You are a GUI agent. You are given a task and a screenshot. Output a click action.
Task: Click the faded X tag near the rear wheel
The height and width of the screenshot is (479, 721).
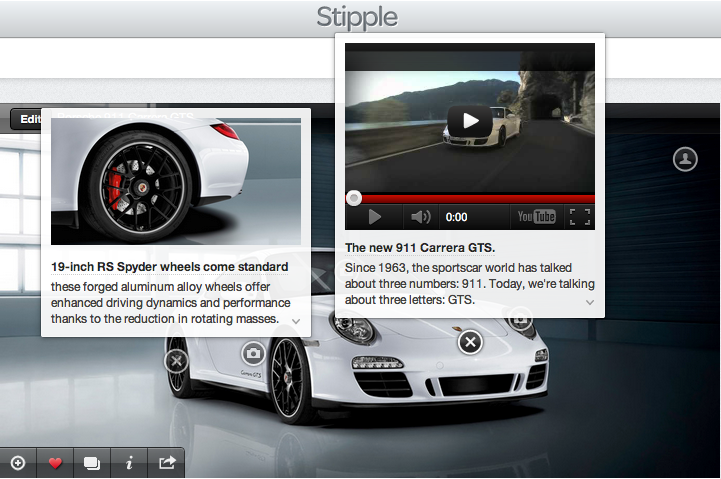(x=176, y=361)
